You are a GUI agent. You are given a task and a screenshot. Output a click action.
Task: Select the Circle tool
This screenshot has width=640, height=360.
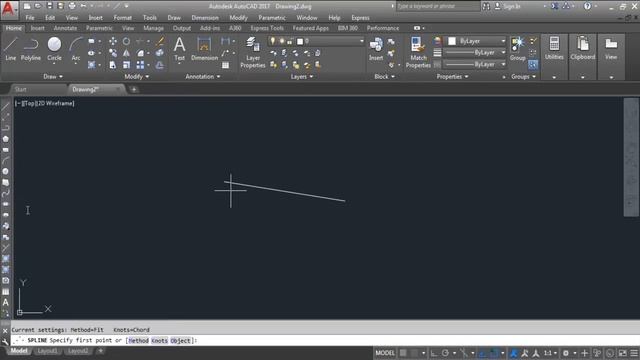54,49
